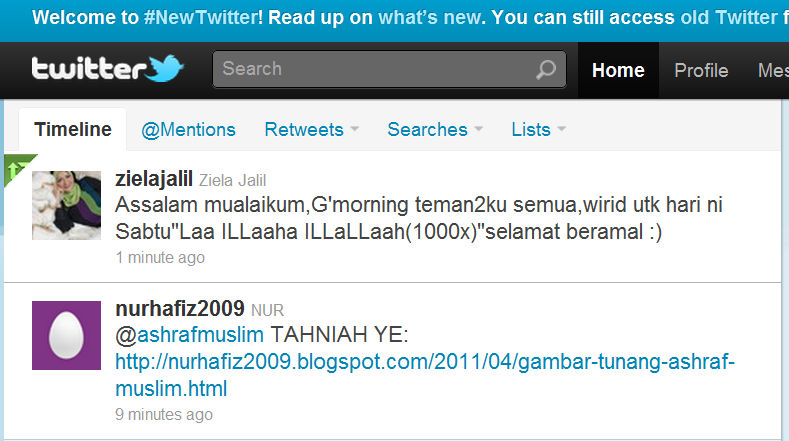The image size is (789, 441).
Task: Switch to the @Mentions tab
Action: pos(188,130)
